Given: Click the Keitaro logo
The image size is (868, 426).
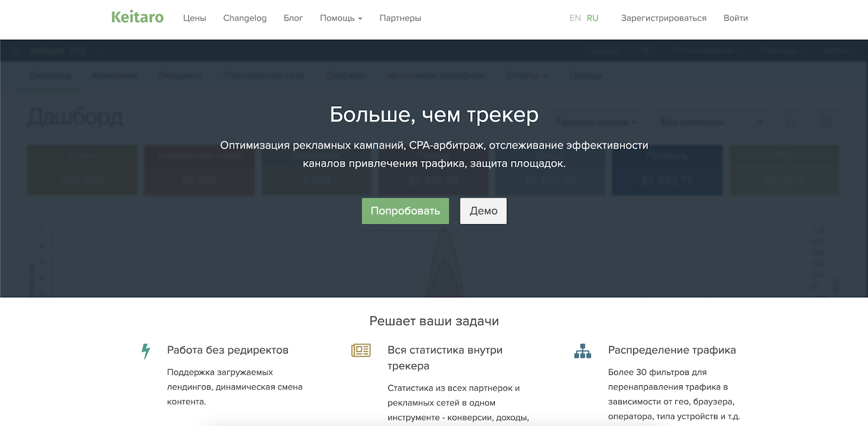Looking at the screenshot, I should pos(137,17).
